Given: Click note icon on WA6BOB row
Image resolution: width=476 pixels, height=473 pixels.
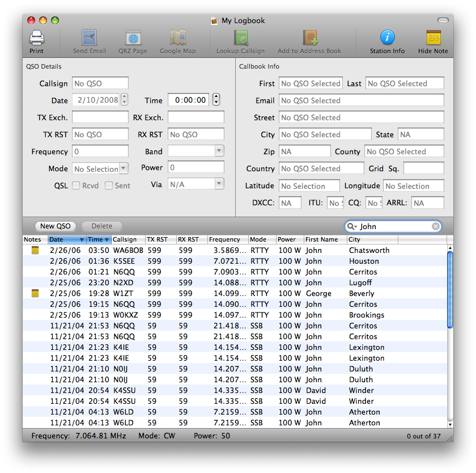Looking at the screenshot, I should point(35,250).
